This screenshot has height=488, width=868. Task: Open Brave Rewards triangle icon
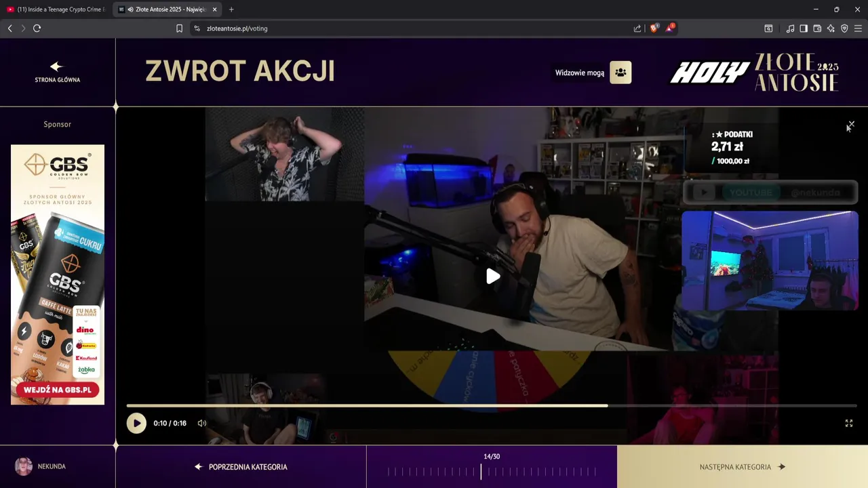coord(670,28)
